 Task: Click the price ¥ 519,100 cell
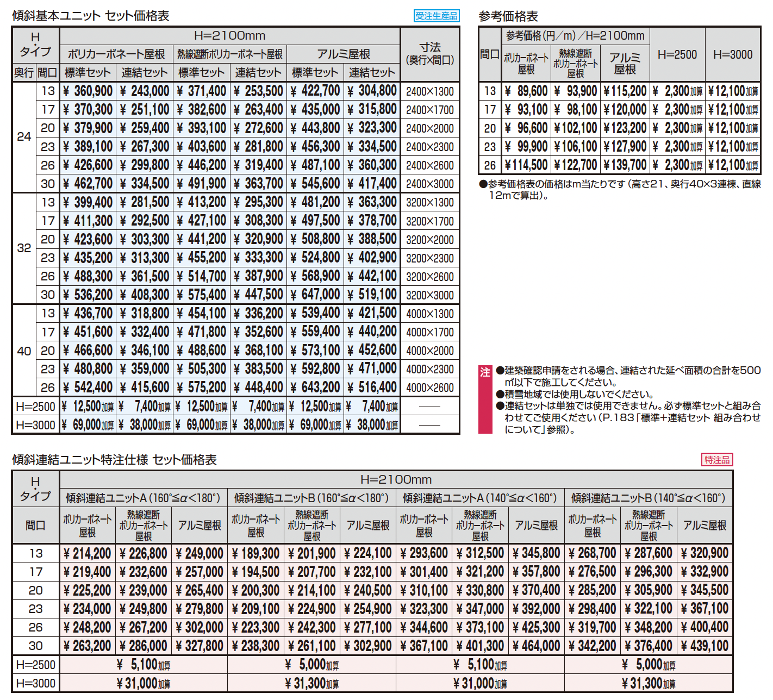pos(372,295)
